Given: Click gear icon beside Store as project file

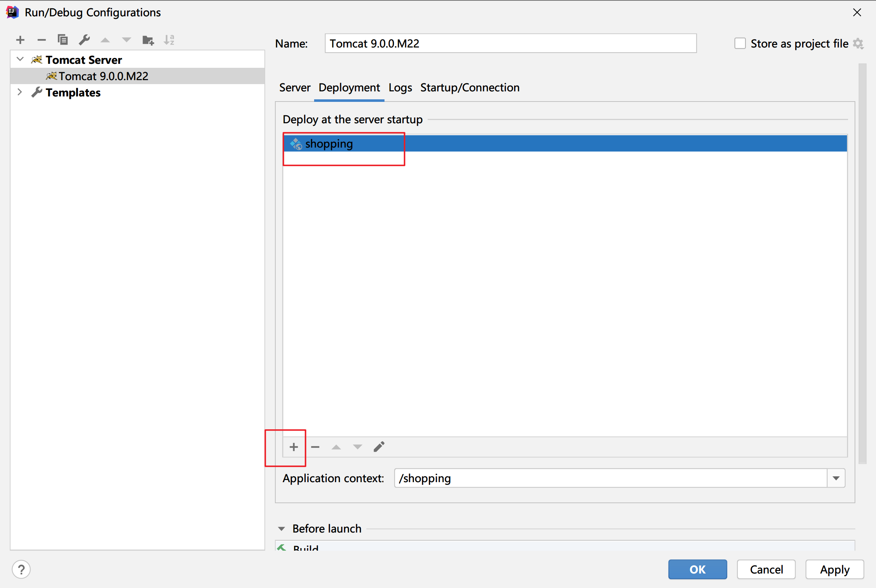Looking at the screenshot, I should [x=858, y=44].
